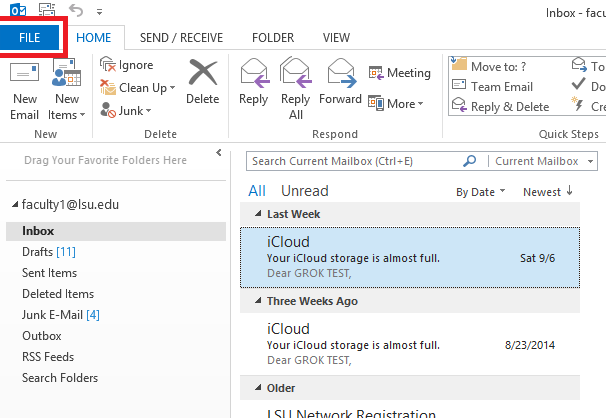Reply with a Meeting
Image resolution: width=606 pixels, height=418 pixels.
click(x=400, y=73)
